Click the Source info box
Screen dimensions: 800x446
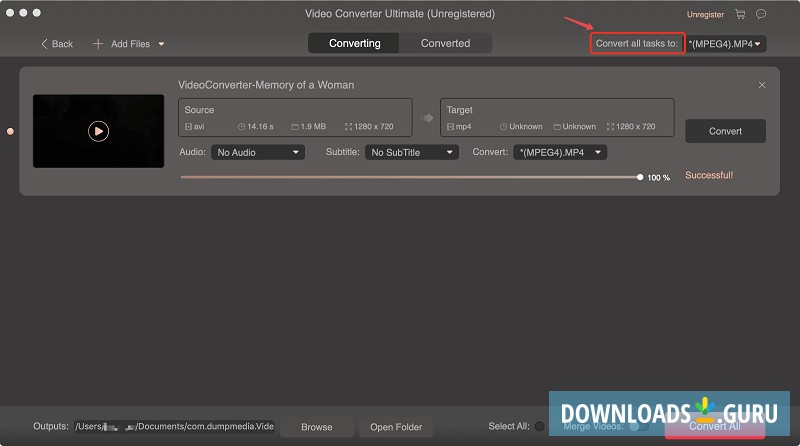click(295, 118)
